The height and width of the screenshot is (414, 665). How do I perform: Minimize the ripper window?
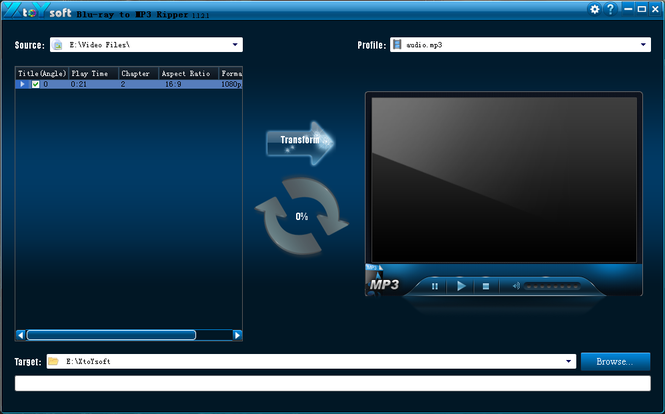click(628, 8)
